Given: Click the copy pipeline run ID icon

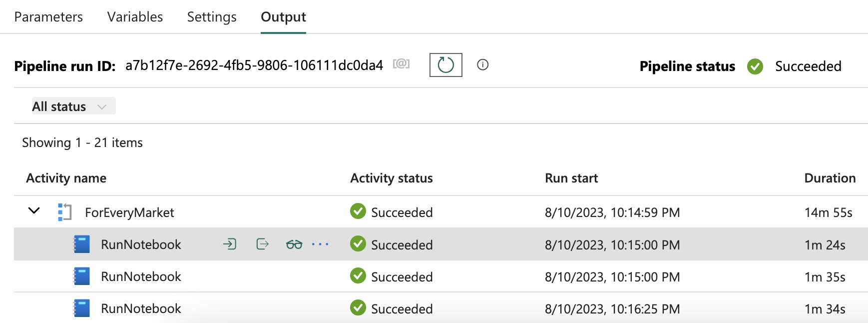Looking at the screenshot, I should (x=401, y=64).
